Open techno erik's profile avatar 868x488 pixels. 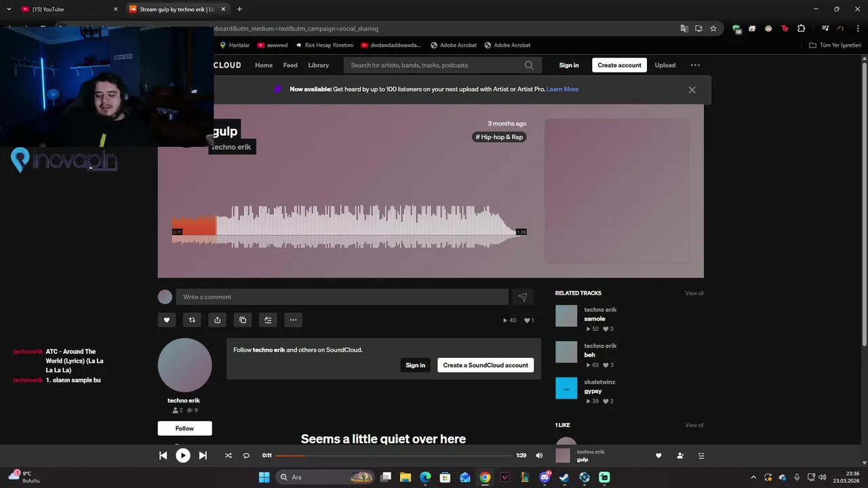(x=184, y=365)
